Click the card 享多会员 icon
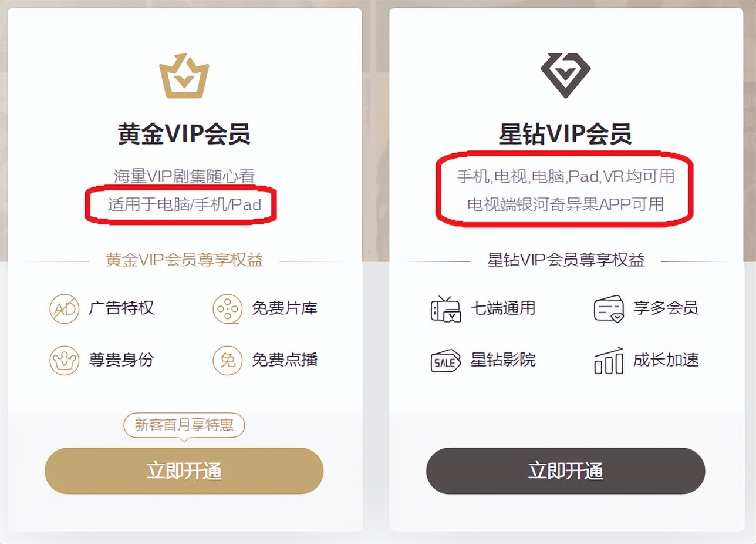This screenshot has height=544, width=756. tap(609, 309)
